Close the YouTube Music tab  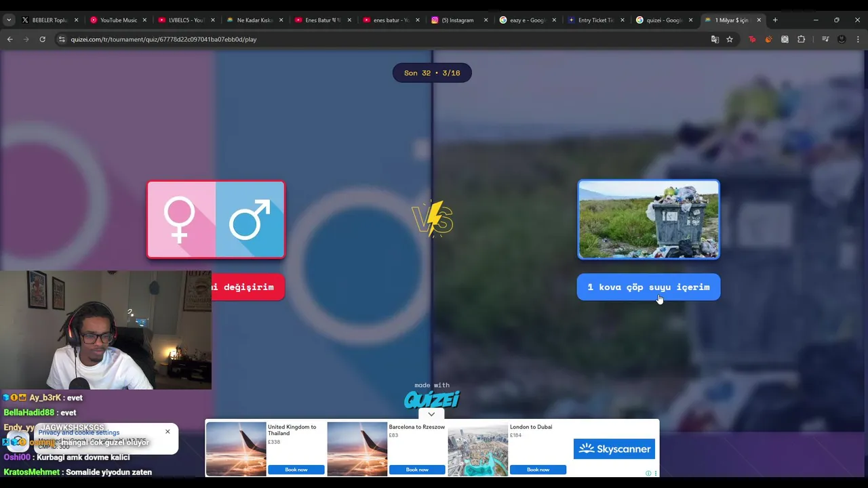pyautogui.click(x=144, y=20)
